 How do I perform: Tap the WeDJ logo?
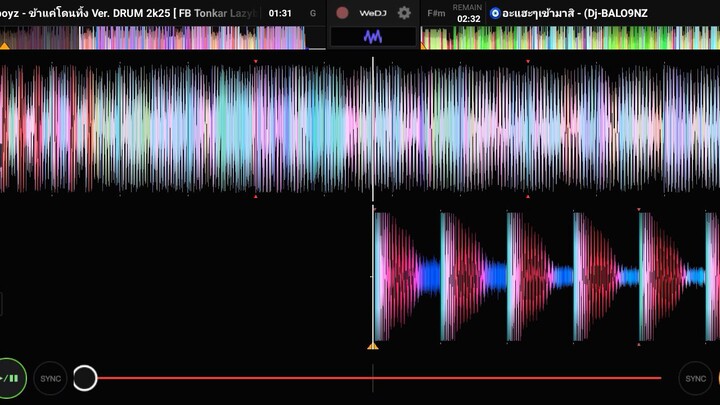[x=372, y=13]
